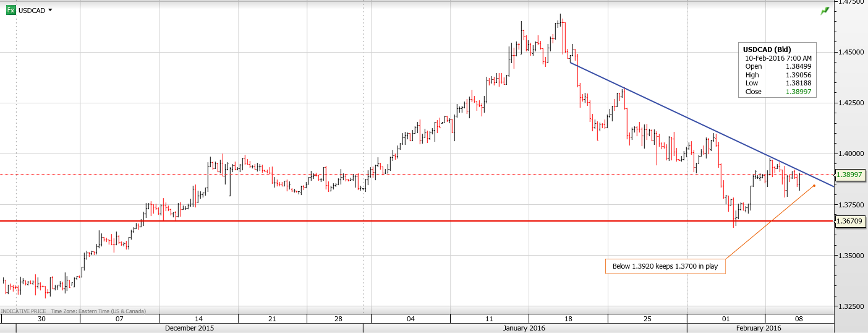Click the December 2015 month label
The width and height of the screenshot is (868, 333).
pos(189,328)
